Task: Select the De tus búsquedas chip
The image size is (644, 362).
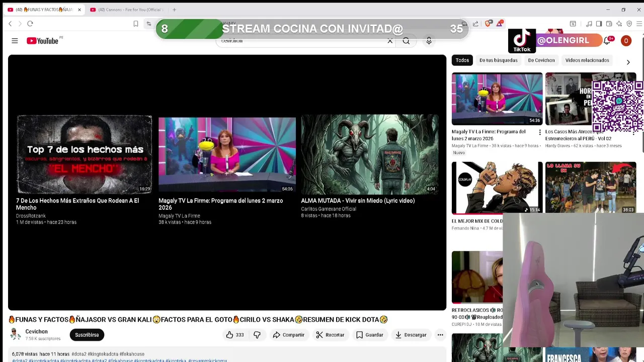Action: click(x=498, y=60)
